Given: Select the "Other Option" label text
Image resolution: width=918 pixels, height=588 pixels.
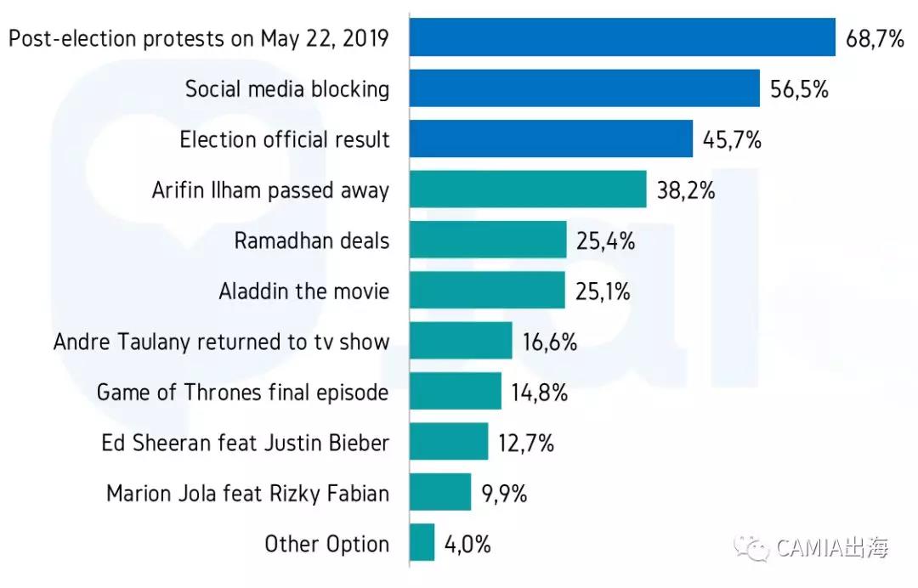Looking at the screenshot, I should click(326, 544).
